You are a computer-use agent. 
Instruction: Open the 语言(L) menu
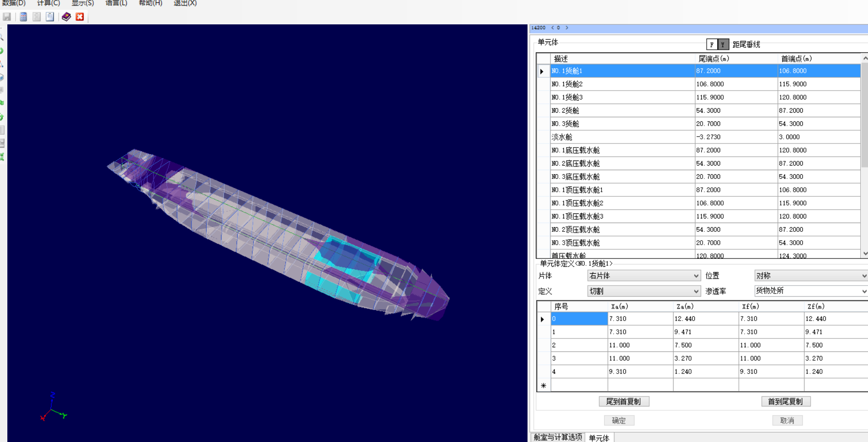click(116, 3)
